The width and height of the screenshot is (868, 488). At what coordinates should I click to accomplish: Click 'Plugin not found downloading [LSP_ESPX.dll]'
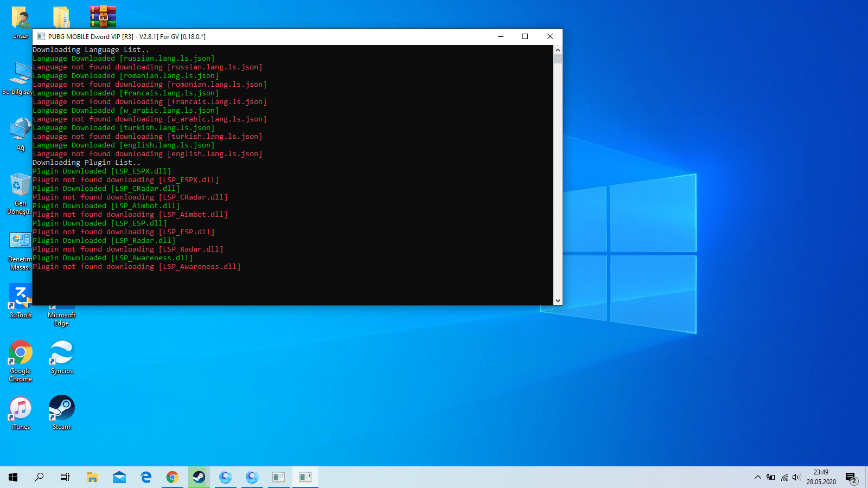point(126,180)
